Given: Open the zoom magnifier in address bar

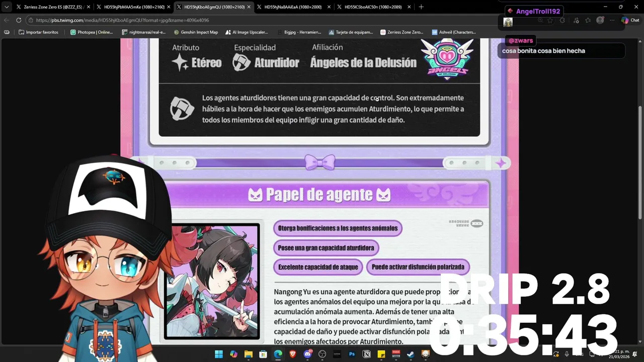Looking at the screenshot, I should click(x=540, y=20).
